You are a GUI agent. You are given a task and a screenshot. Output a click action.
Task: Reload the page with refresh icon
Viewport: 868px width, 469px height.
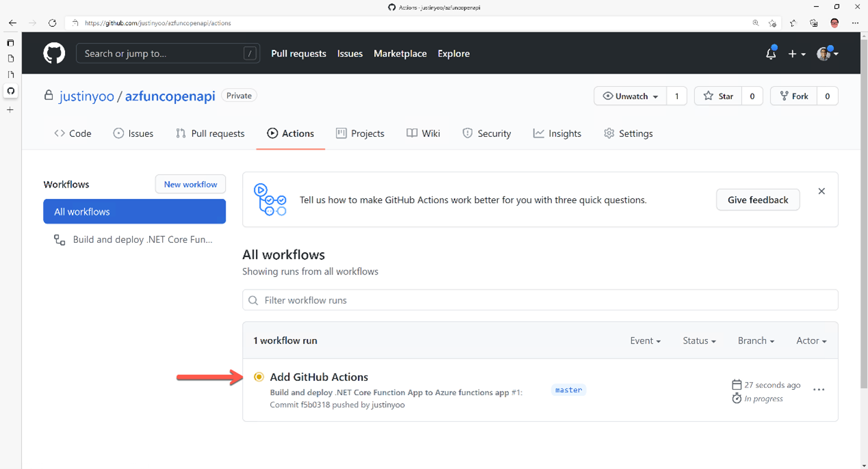pos(52,23)
